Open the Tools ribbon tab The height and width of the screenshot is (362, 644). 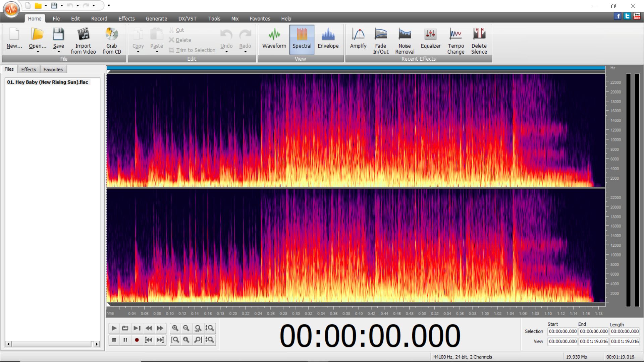pos(214,19)
